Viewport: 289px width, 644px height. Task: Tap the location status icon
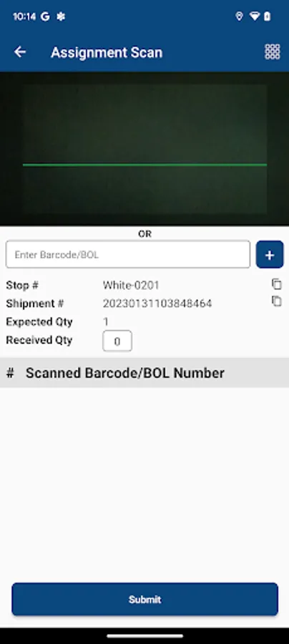(239, 16)
